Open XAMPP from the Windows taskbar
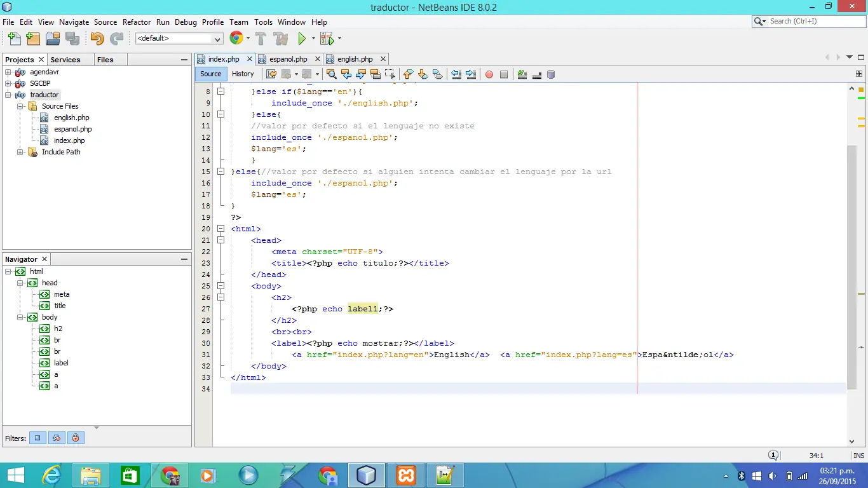The height and width of the screenshot is (488, 868). pos(405,475)
